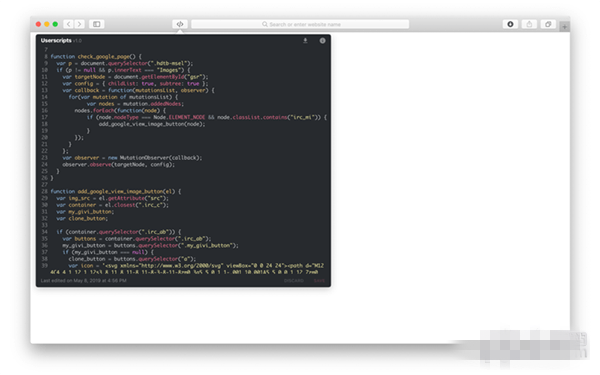This screenshot has width=600, height=375.
Task: Open the Safari downloads button
Action: [510, 24]
